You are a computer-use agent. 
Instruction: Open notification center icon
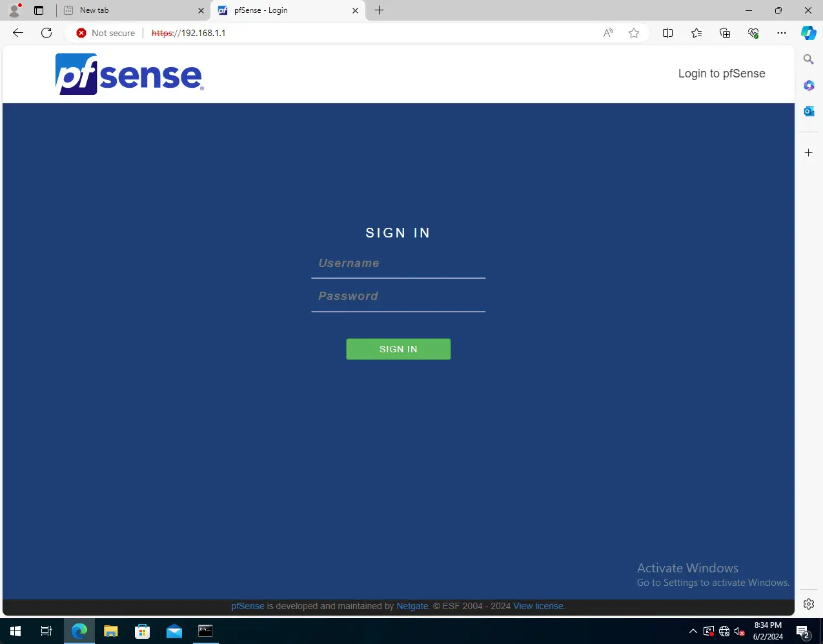(804, 631)
